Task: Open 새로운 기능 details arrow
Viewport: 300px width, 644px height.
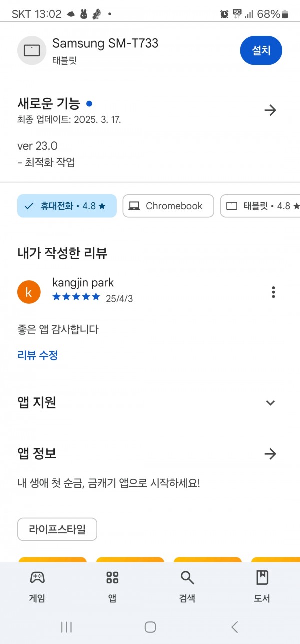Action: (x=270, y=110)
